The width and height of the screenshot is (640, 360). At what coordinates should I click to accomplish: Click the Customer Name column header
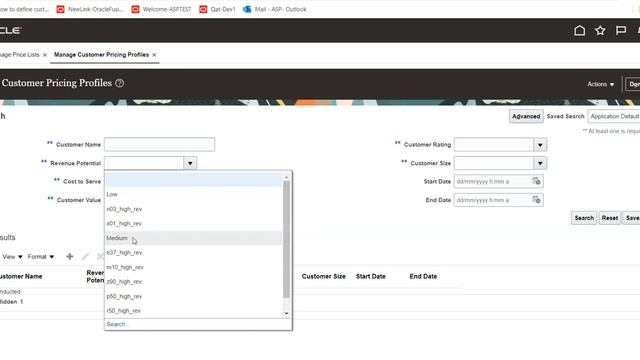coord(21,276)
